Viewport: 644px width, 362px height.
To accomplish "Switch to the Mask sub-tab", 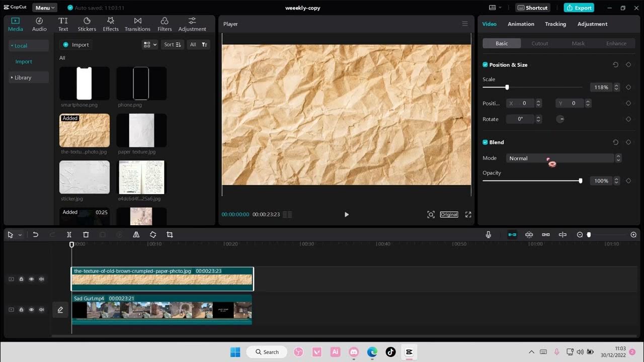I will point(578,43).
